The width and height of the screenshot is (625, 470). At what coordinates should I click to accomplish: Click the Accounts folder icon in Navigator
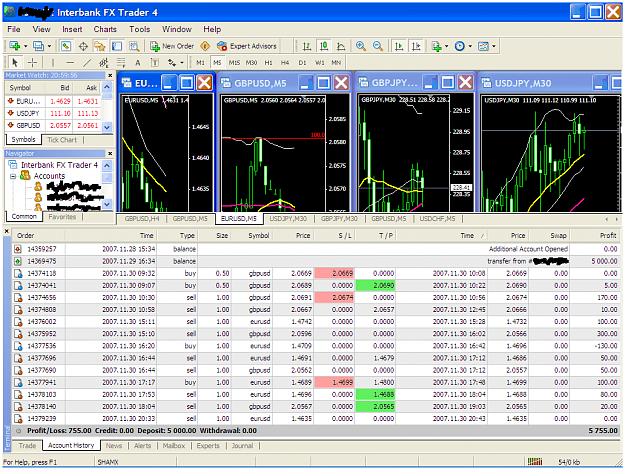tap(26, 175)
